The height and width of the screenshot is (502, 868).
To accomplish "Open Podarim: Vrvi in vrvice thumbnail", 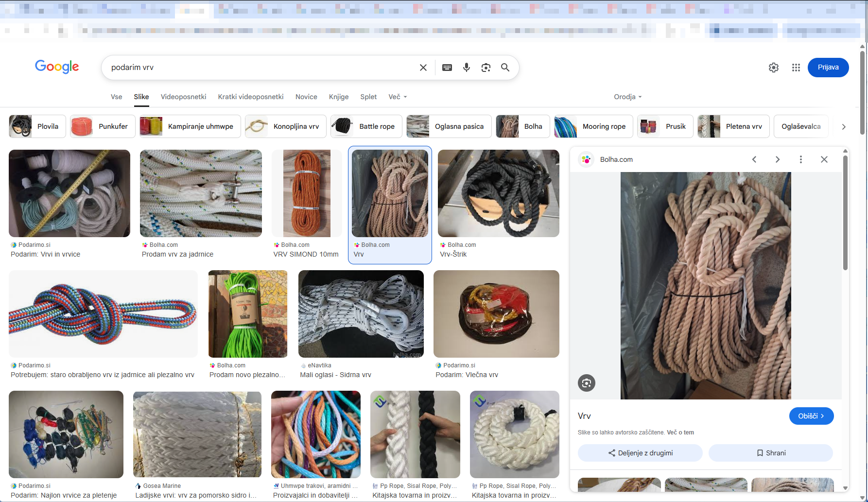I will (x=69, y=193).
